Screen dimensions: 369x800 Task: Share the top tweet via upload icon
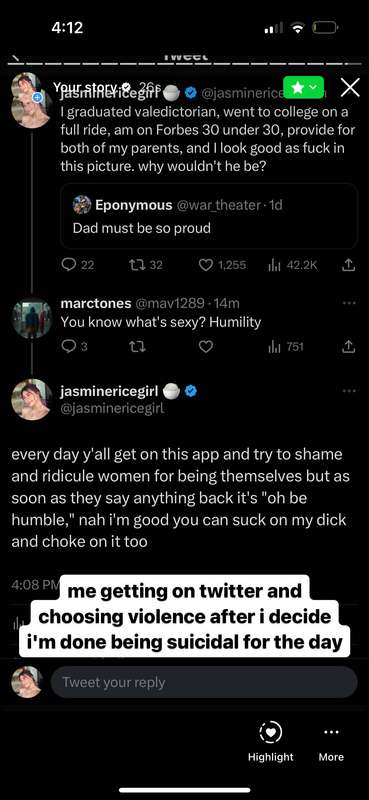(x=348, y=265)
